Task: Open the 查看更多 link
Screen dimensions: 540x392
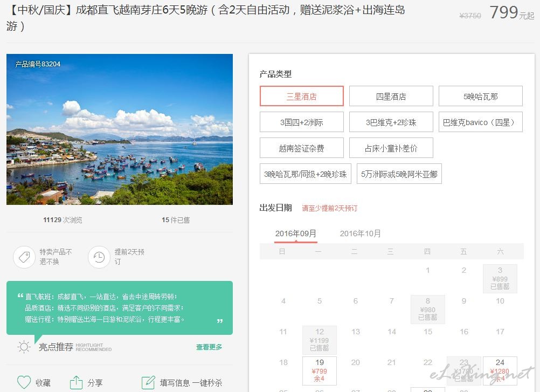Action: coord(209,347)
